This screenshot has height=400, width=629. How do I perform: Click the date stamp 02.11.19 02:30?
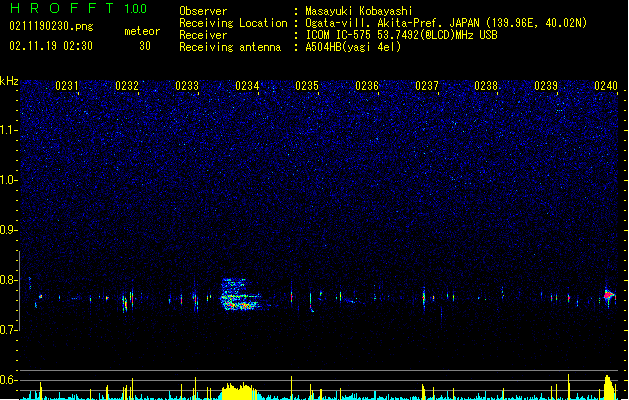51,46
